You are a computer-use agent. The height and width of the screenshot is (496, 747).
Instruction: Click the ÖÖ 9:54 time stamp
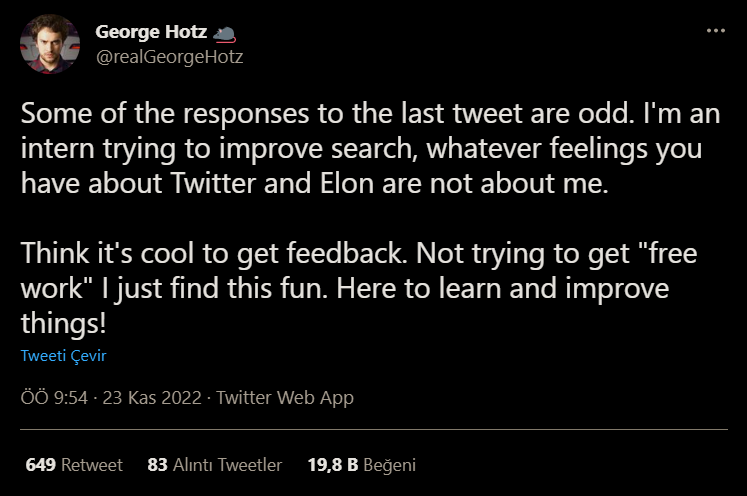[56, 398]
